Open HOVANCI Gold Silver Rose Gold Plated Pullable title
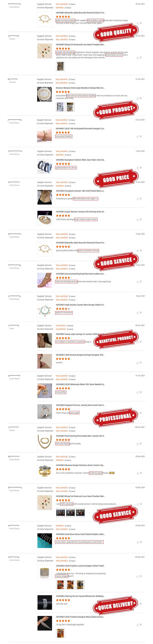The height and width of the screenshot is (644, 153). point(80,534)
